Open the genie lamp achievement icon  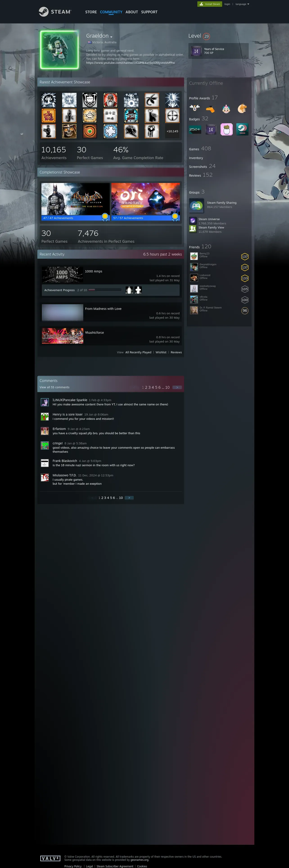(90, 116)
